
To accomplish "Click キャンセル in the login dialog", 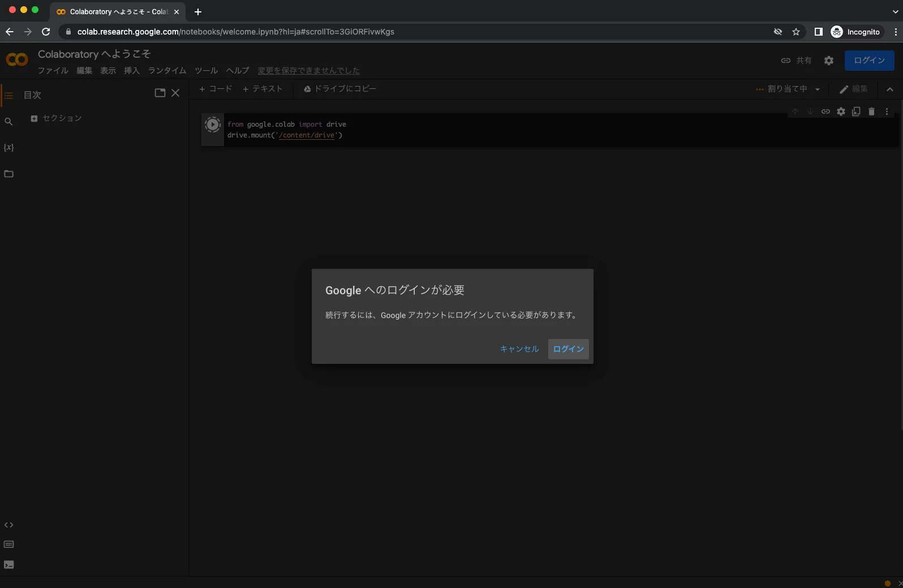I will (519, 349).
